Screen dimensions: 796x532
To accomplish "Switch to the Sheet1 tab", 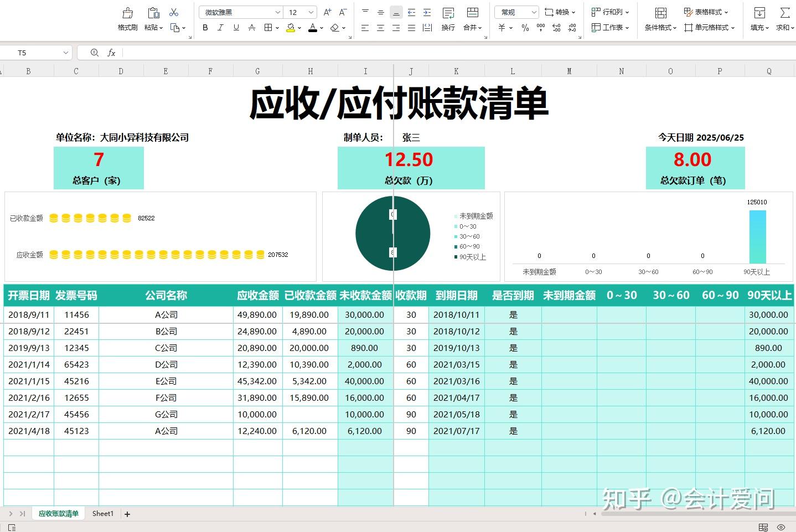I will tap(103, 514).
